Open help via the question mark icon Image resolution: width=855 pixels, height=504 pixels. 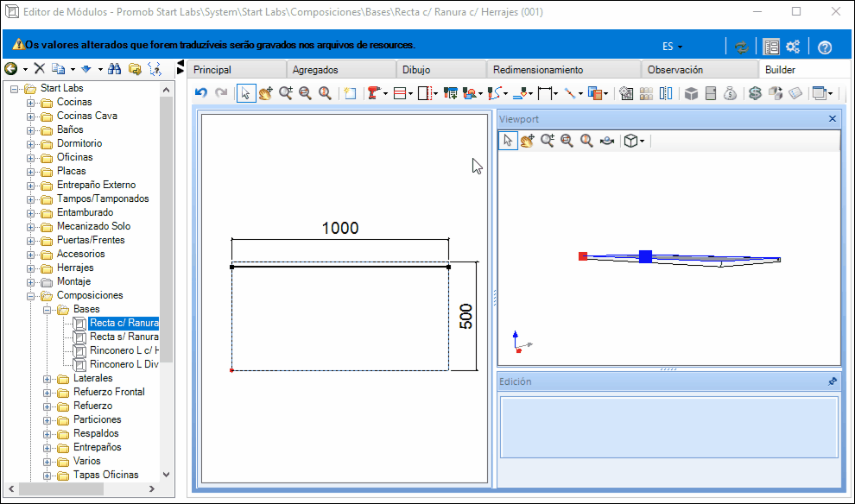coord(825,47)
